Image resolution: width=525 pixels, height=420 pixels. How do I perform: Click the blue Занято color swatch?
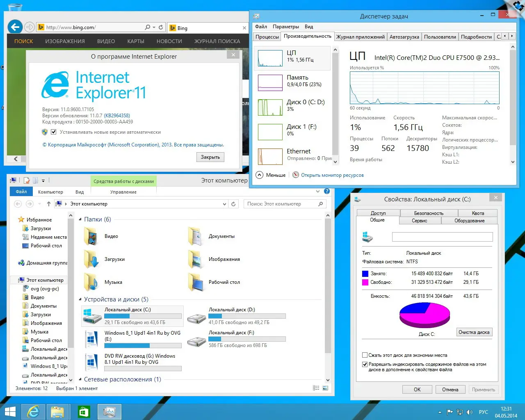coord(365,274)
